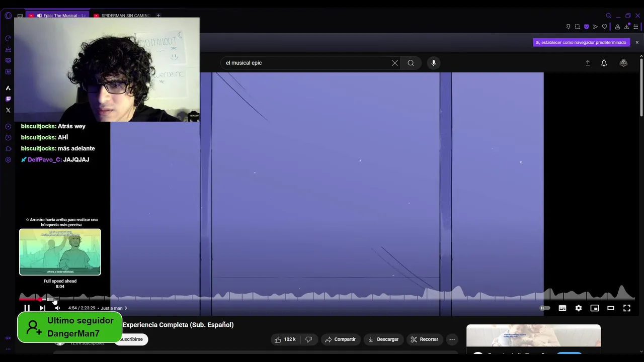This screenshot has height=362, width=644.
Task: Open X (Twitter) panel in sidebar
Action: tap(8, 110)
